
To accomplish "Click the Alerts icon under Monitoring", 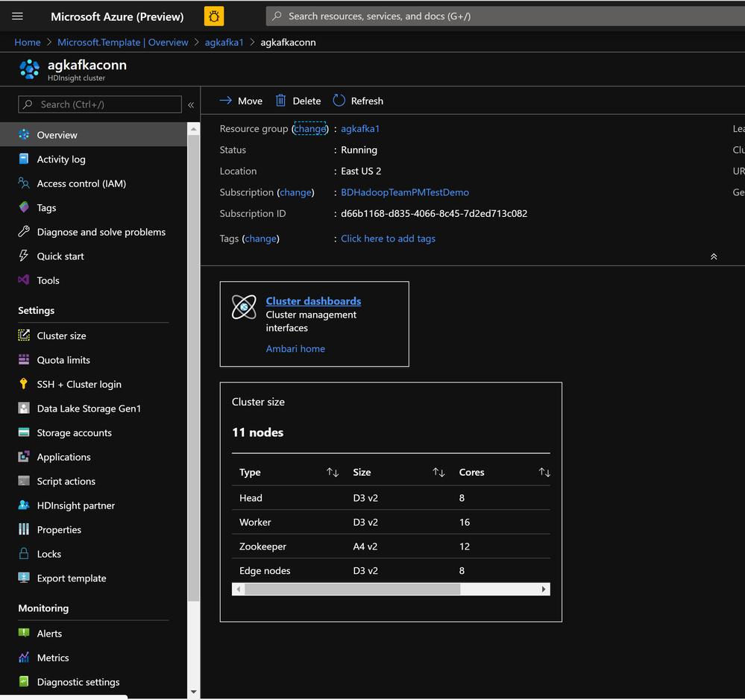I will [x=24, y=633].
